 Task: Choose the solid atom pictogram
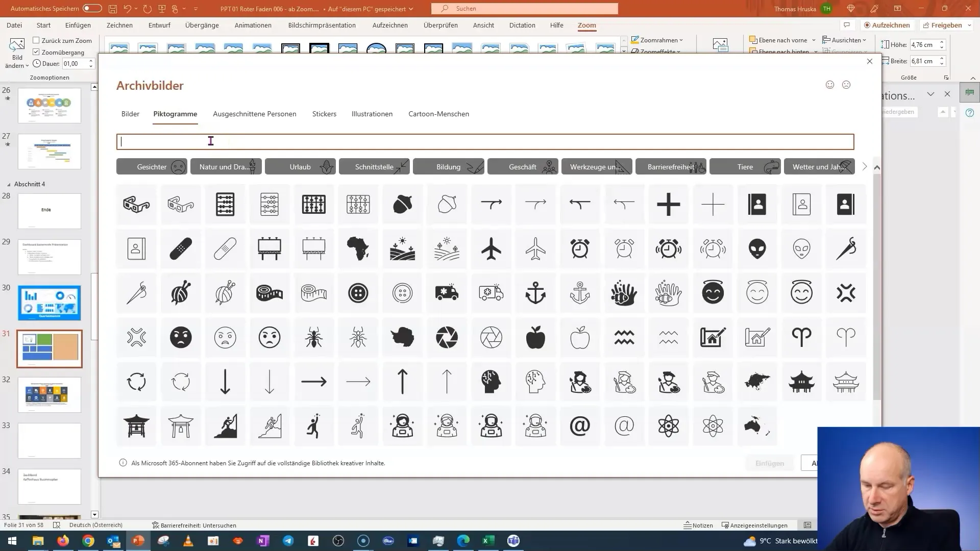(x=668, y=426)
